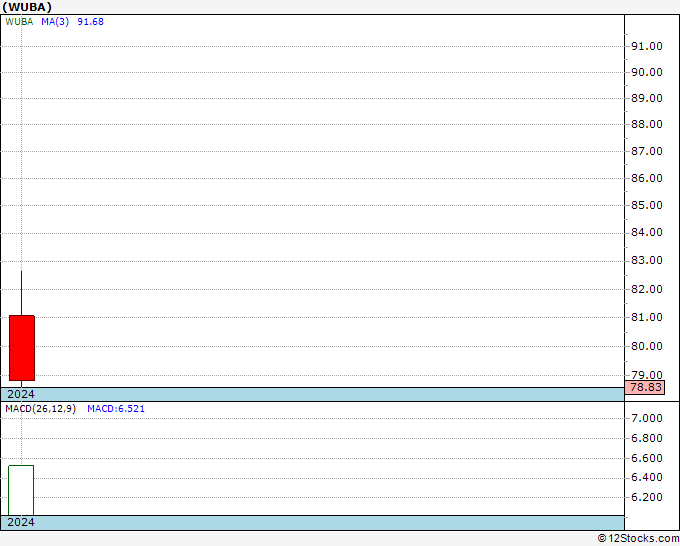This screenshot has height=546, width=680.
Task: Click the 87.00 price axis label
Action: tap(647, 151)
